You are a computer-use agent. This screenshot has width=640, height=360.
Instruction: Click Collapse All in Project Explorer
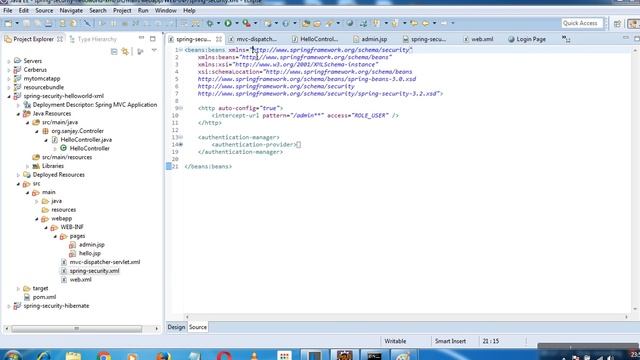pyautogui.click(x=114, y=51)
